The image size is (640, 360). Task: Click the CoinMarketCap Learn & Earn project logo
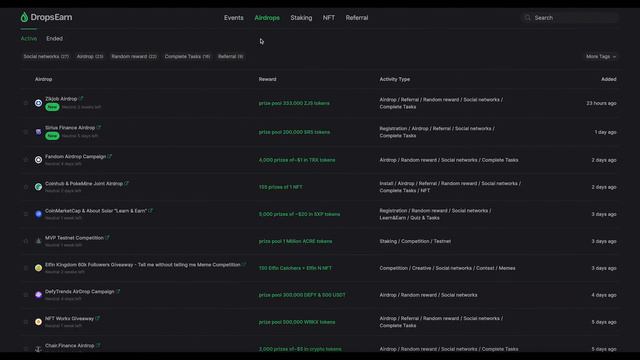pyautogui.click(x=38, y=214)
